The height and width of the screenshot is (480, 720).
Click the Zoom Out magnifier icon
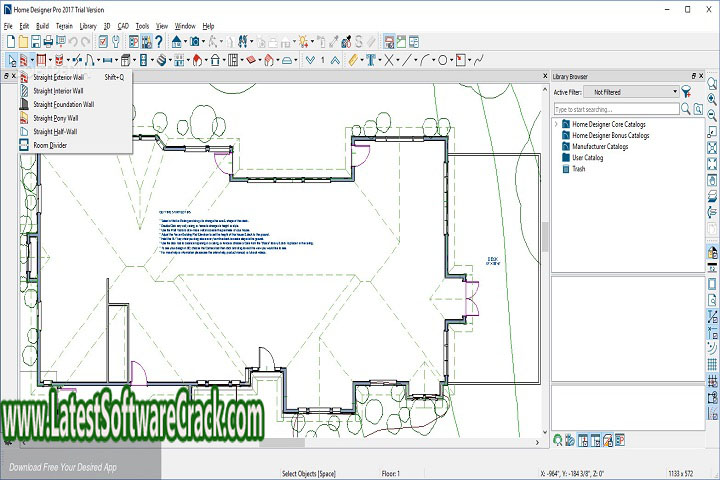711,116
